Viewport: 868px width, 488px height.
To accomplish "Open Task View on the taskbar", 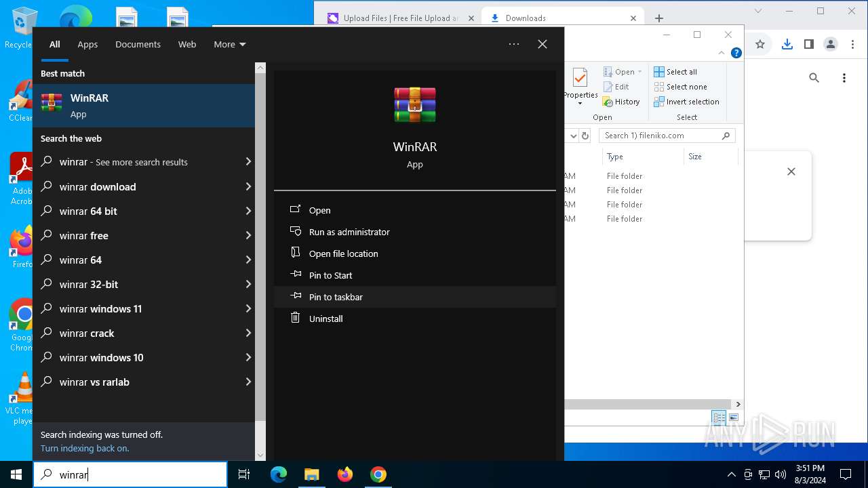I will (244, 474).
